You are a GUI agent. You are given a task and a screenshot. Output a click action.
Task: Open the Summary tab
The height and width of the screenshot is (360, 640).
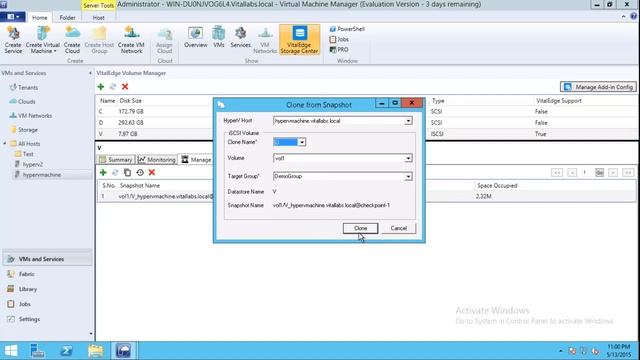point(116,160)
